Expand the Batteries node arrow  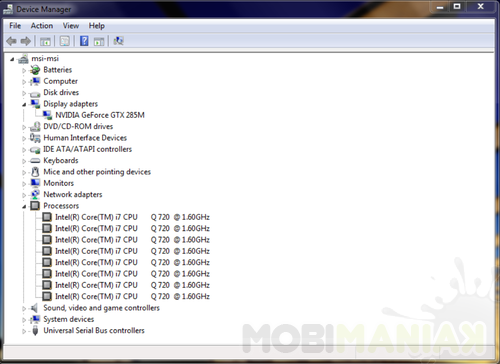pyautogui.click(x=24, y=71)
